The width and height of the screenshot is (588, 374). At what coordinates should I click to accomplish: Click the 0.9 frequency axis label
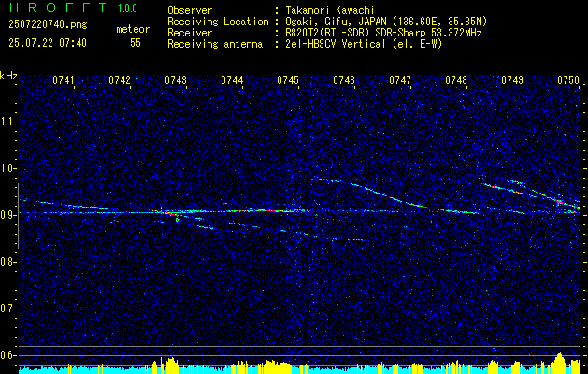tap(7, 215)
